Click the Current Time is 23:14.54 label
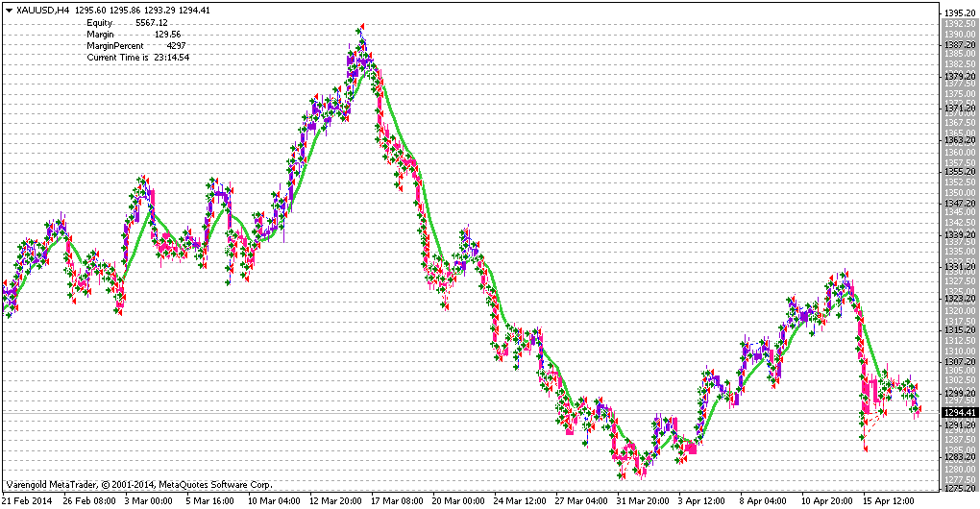The height and width of the screenshot is (509, 980). (138, 57)
